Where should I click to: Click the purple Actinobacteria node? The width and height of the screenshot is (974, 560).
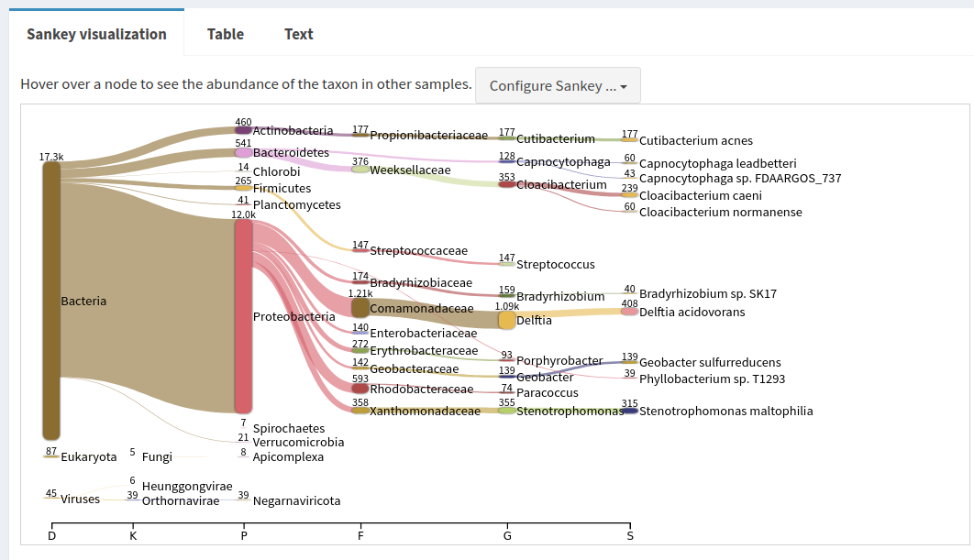click(x=243, y=130)
